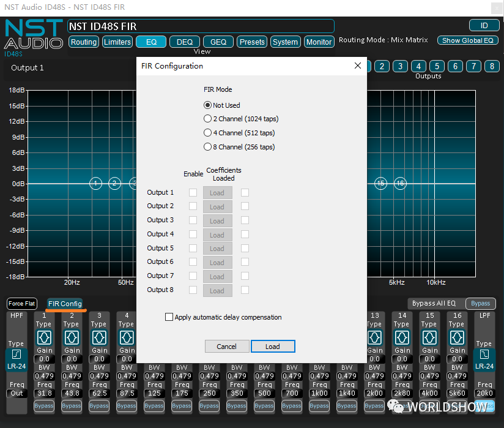Click the 1k00 frequency field
Screen dimensions: 504x428
point(319,393)
